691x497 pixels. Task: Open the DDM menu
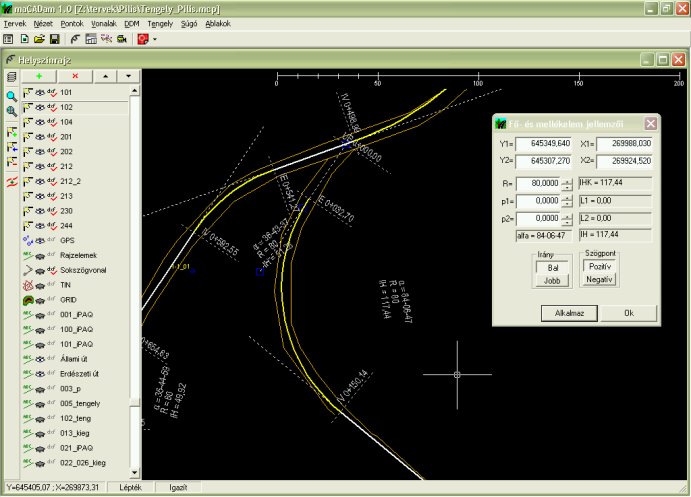(132, 24)
